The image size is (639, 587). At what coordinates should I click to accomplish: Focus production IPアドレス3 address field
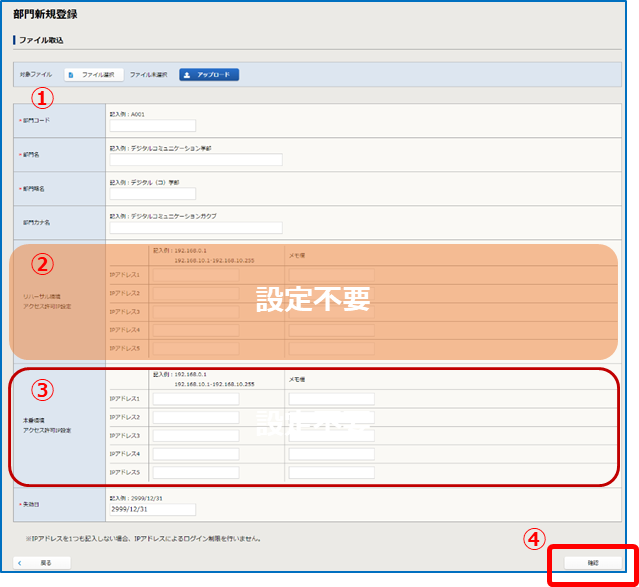point(196,436)
